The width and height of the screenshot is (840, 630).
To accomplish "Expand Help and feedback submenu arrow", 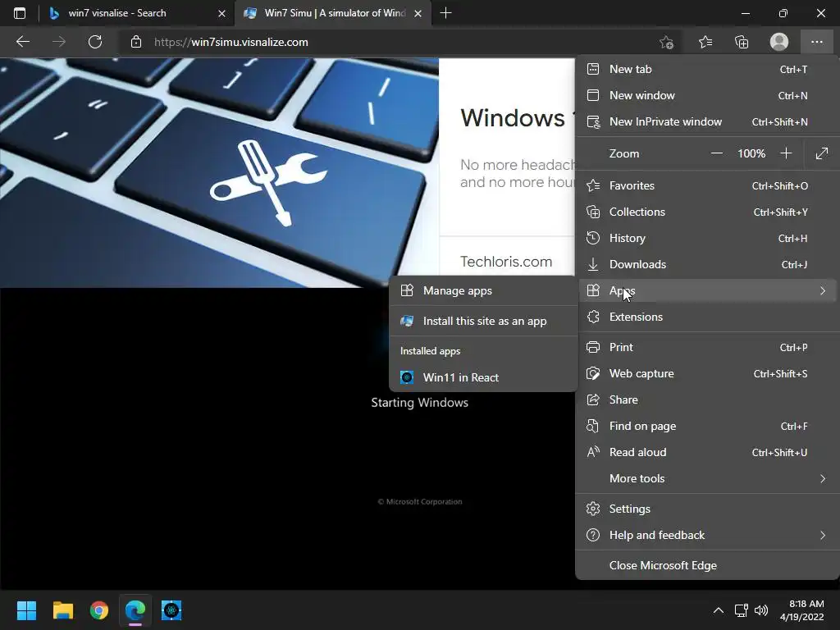I will coord(823,535).
